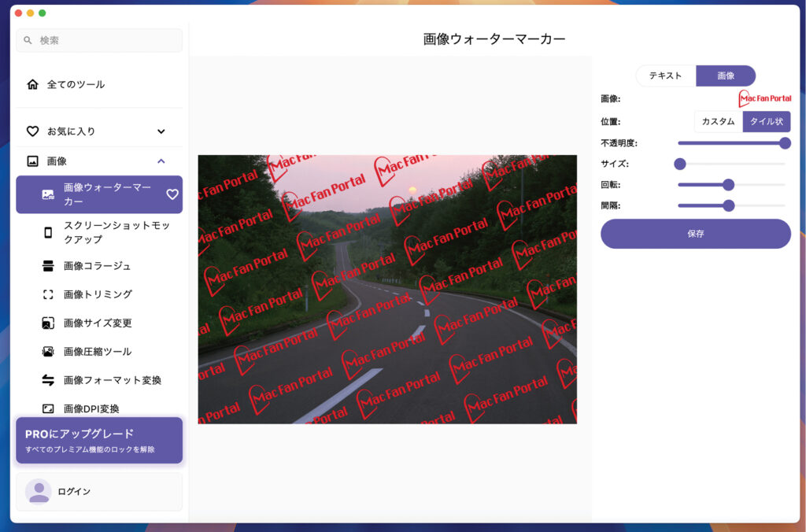Toggle favorite heart on 画像ウォーターマーカー
Viewport: 806px width, 532px height.
172,194
